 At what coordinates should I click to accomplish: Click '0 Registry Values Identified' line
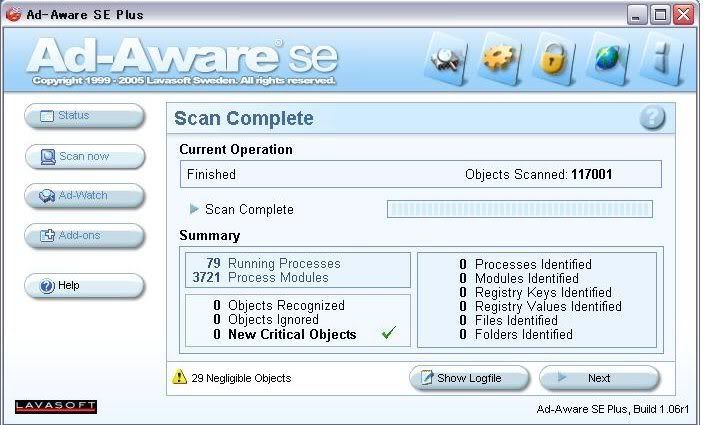[540, 306]
